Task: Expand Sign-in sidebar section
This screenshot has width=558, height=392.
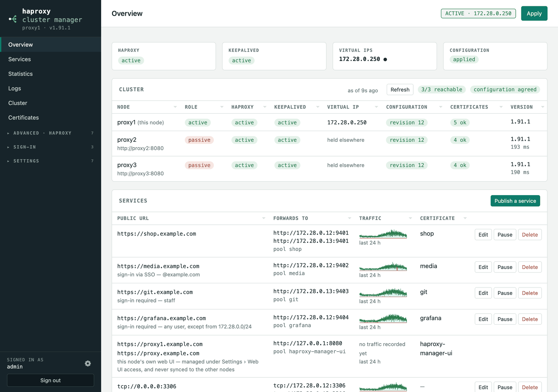Action: [51, 147]
